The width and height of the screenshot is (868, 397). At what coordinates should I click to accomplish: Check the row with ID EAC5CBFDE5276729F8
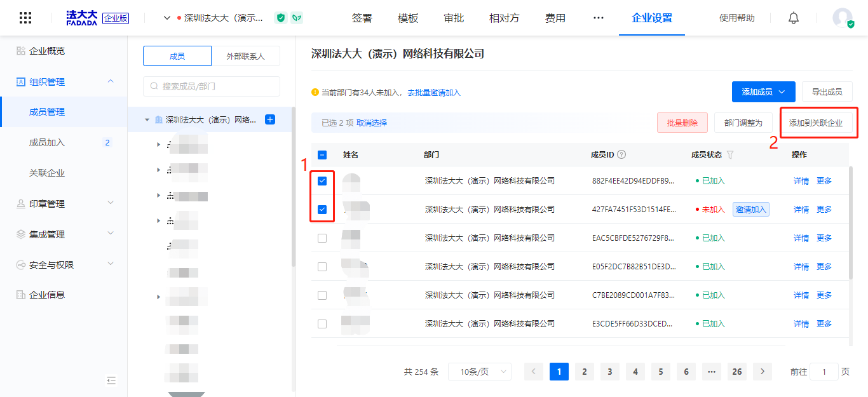[x=322, y=238]
